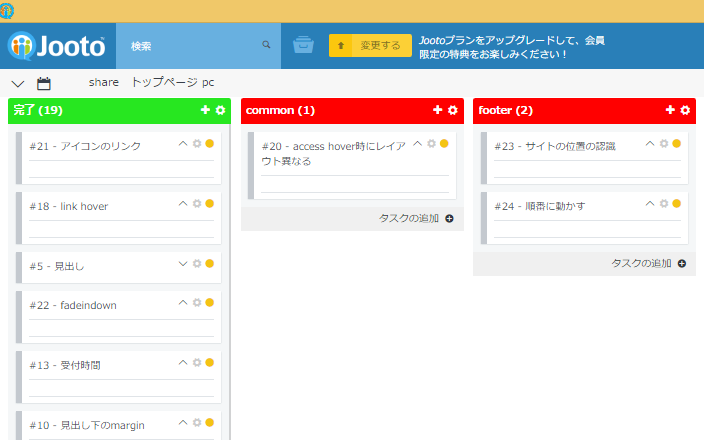This screenshot has height=440, width=704.
Task: Collapse task #18 link hover
Action: [x=183, y=204]
